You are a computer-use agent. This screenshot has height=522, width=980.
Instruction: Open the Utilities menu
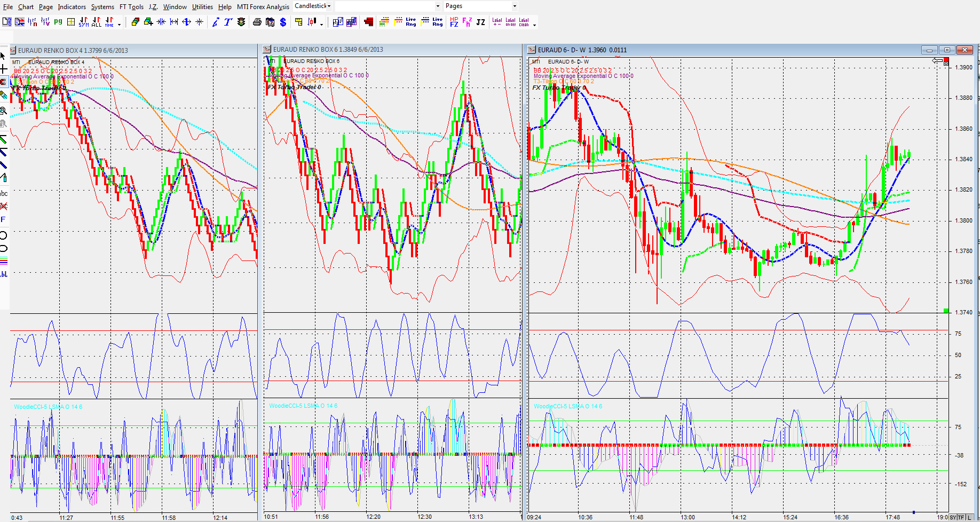click(202, 7)
